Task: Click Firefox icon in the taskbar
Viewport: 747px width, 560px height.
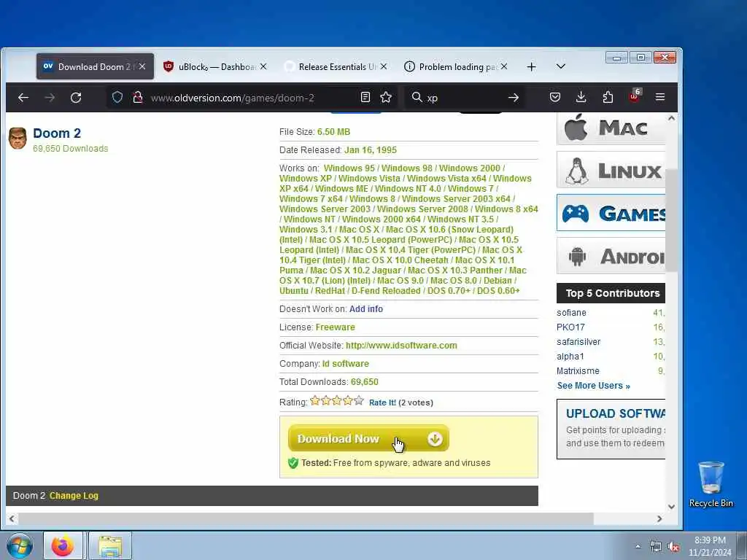Action: coord(63,546)
